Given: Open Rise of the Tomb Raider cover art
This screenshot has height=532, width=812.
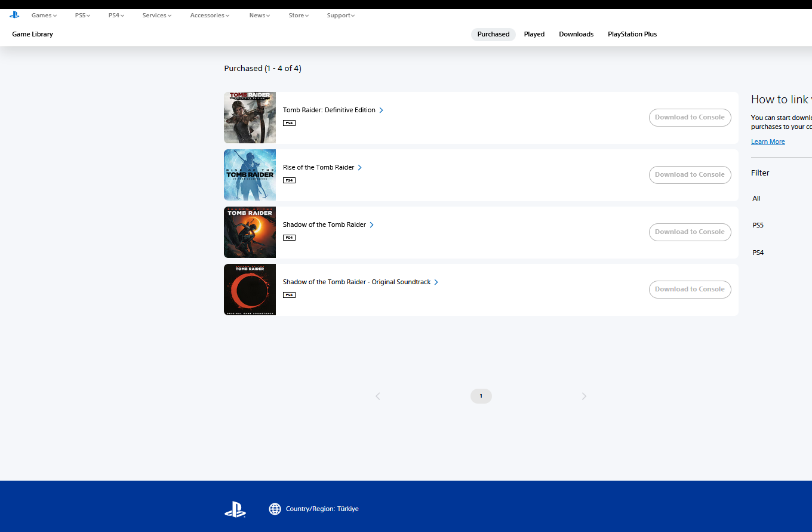Looking at the screenshot, I should [250, 175].
